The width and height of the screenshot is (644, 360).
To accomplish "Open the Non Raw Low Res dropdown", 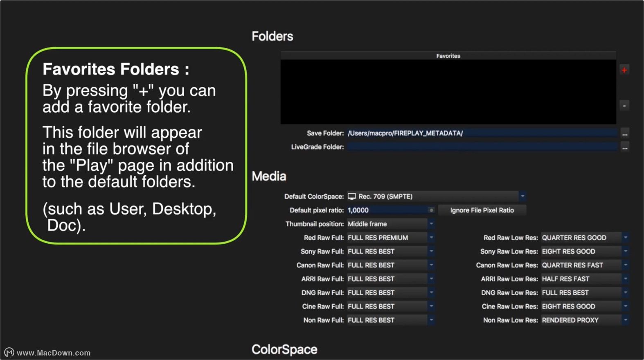I will [x=585, y=320].
